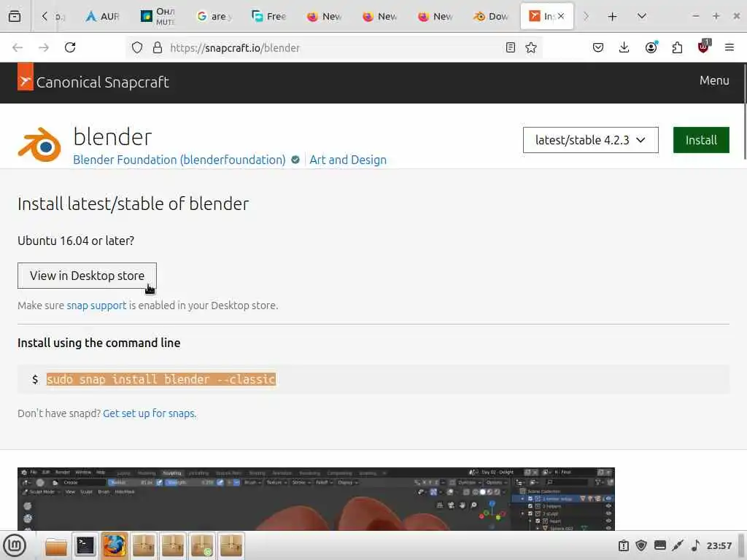Open the Snapcraft Menu
This screenshot has width=747, height=560.
[714, 80]
